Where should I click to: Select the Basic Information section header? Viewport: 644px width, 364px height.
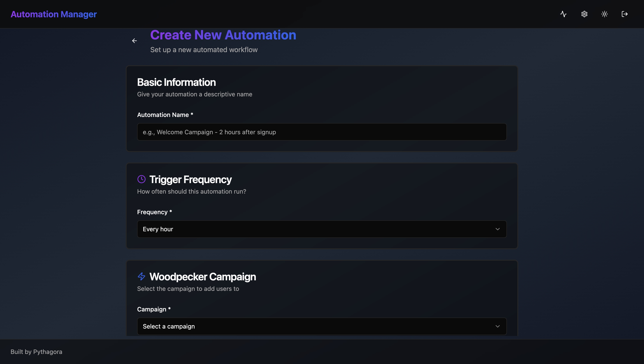pyautogui.click(x=176, y=82)
